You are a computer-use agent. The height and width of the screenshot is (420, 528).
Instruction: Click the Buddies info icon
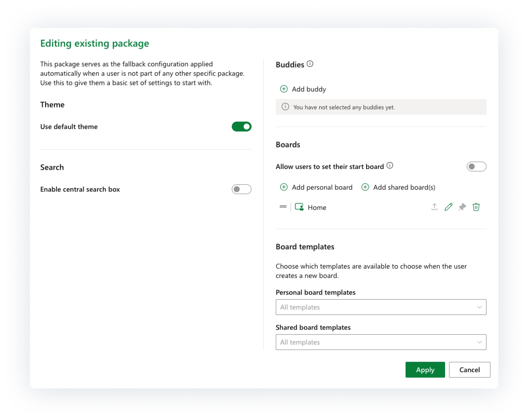pos(310,64)
